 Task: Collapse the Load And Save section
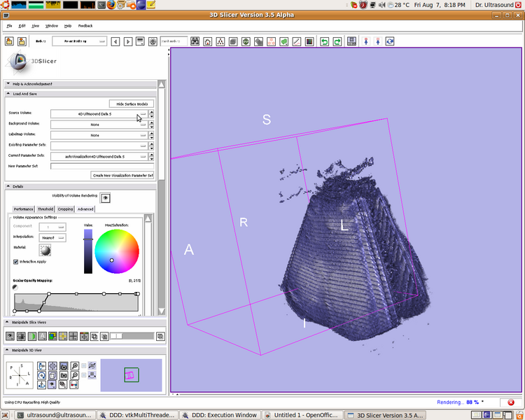[x=8, y=93]
